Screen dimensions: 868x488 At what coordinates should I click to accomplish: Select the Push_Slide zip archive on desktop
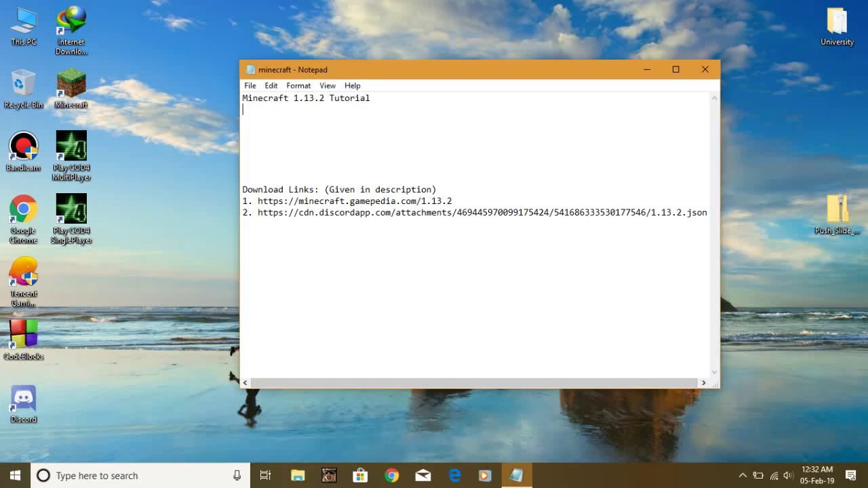point(837,215)
